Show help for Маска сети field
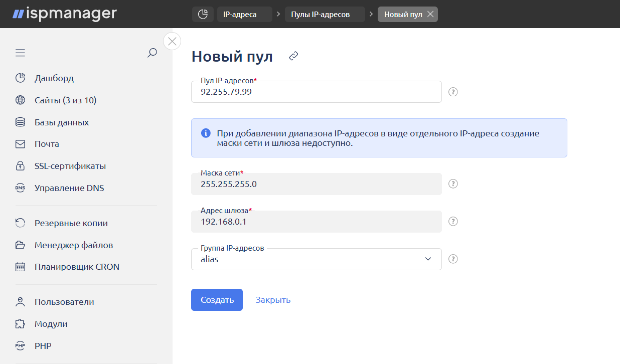 click(x=453, y=184)
